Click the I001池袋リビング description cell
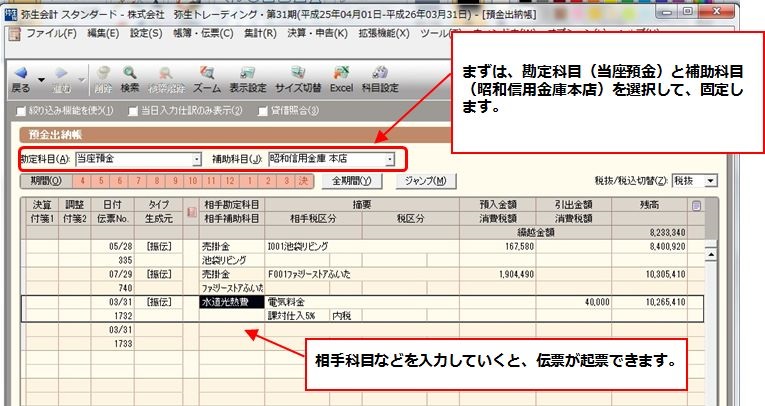 362,246
